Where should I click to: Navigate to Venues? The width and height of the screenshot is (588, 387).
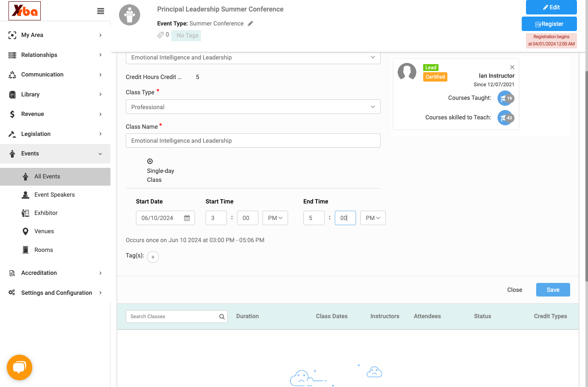[x=55, y=232]
